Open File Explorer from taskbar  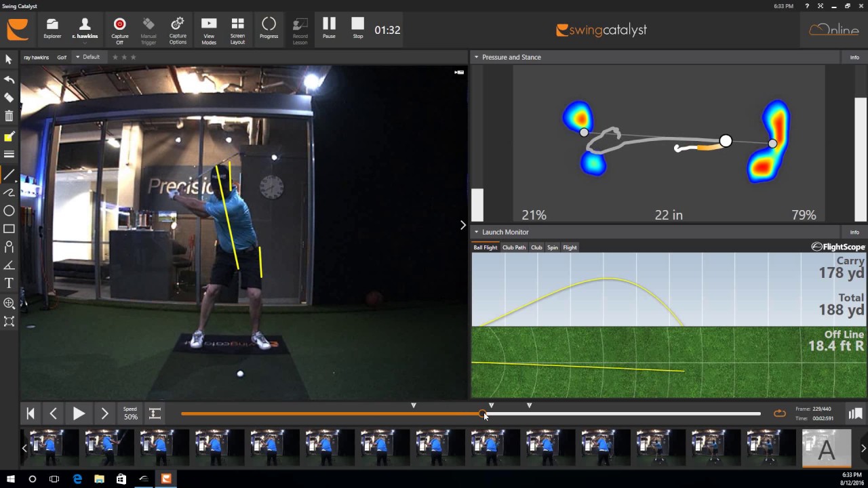click(99, 479)
